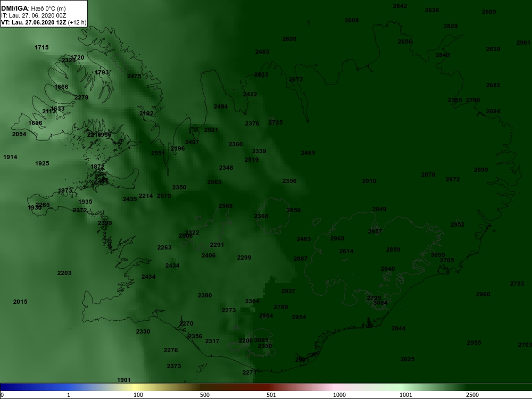Click the map value 2192

(x=146, y=114)
